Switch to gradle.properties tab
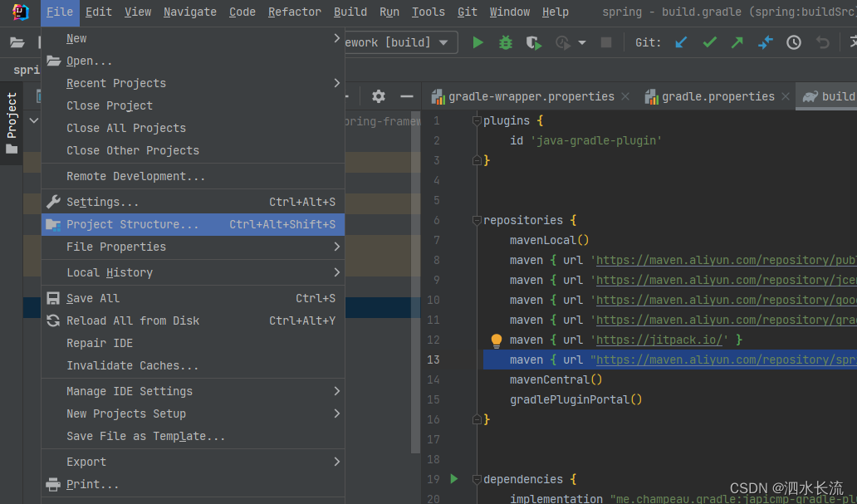Image resolution: width=857 pixels, height=504 pixels. click(x=717, y=96)
